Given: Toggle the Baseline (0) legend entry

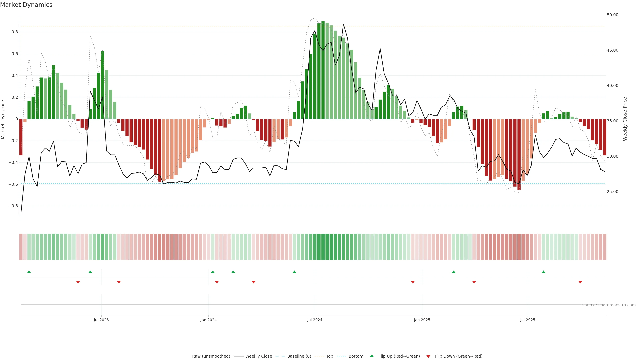Looking at the screenshot, I should [x=299, y=356].
